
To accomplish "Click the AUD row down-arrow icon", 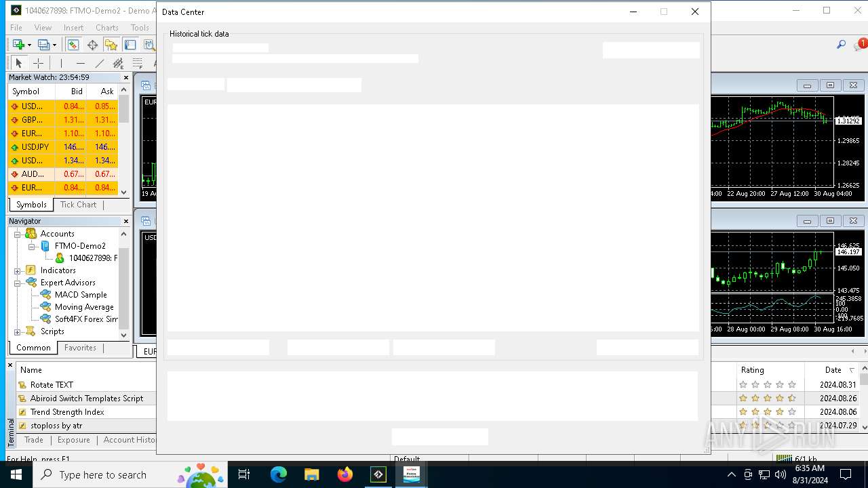I will [15, 174].
